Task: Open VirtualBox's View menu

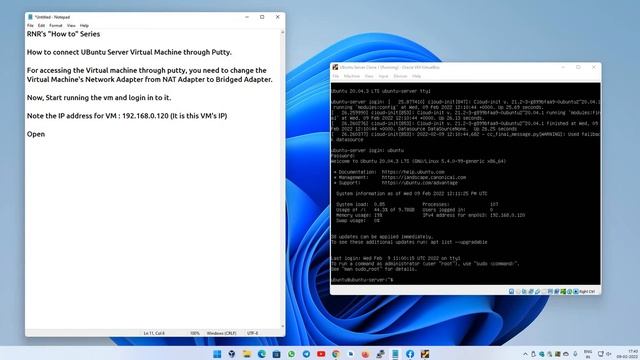Action: 369,76
